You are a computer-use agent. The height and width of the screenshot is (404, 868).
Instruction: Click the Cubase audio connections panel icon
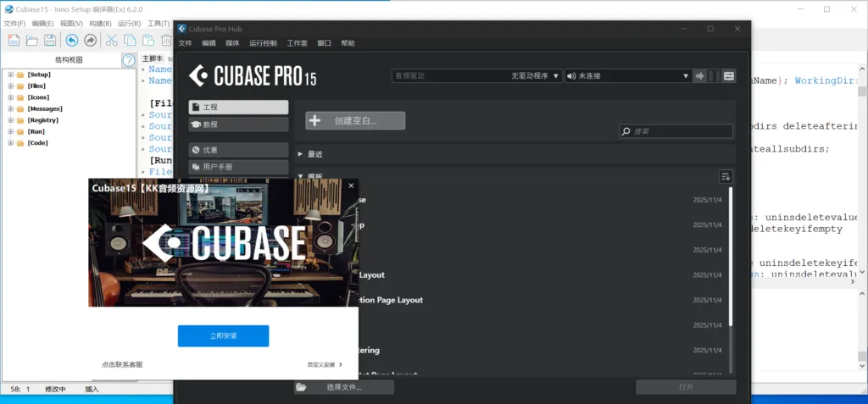click(729, 76)
